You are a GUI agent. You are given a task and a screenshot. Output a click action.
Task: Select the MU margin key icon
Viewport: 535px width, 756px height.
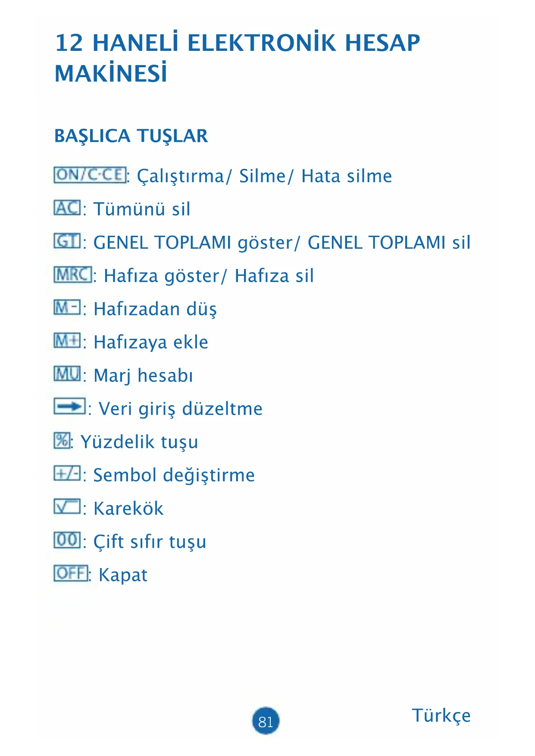67,374
